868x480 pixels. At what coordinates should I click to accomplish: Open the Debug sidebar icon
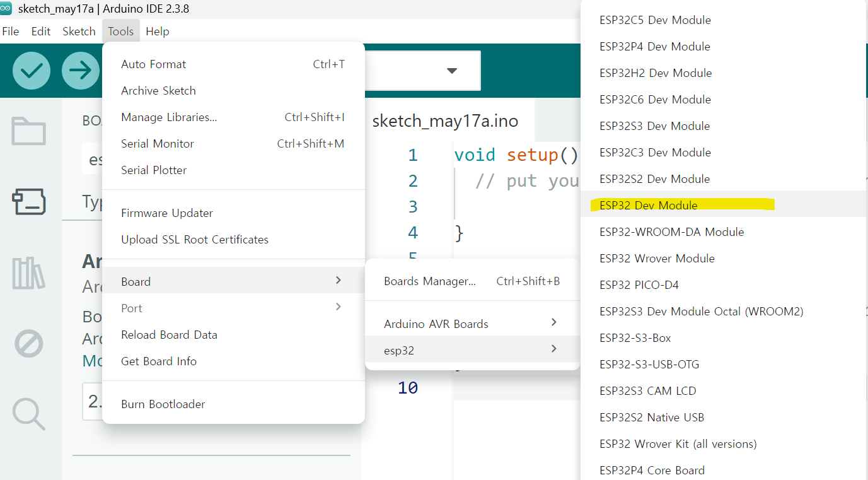[29, 344]
